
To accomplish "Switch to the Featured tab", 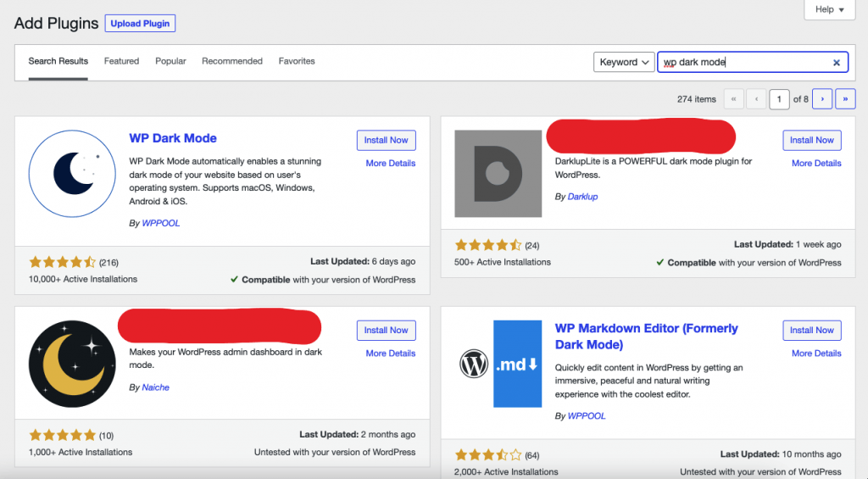I will pyautogui.click(x=121, y=62).
